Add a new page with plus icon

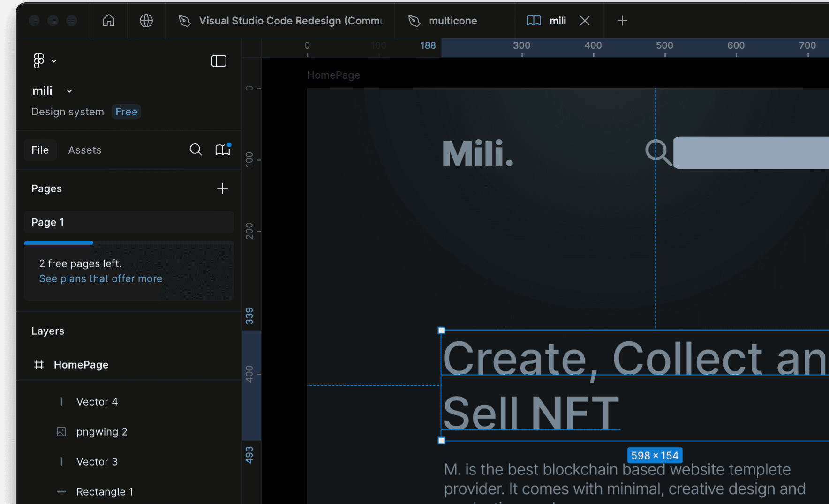tap(222, 188)
